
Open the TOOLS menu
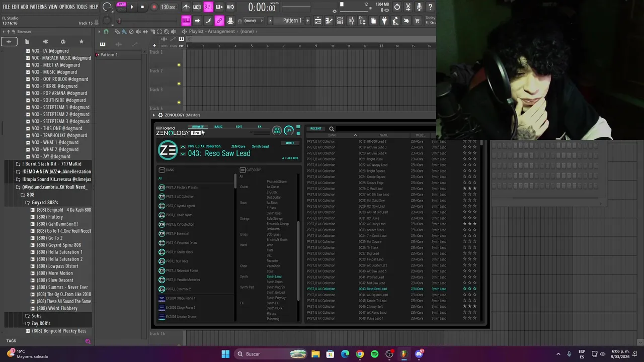[x=82, y=7]
